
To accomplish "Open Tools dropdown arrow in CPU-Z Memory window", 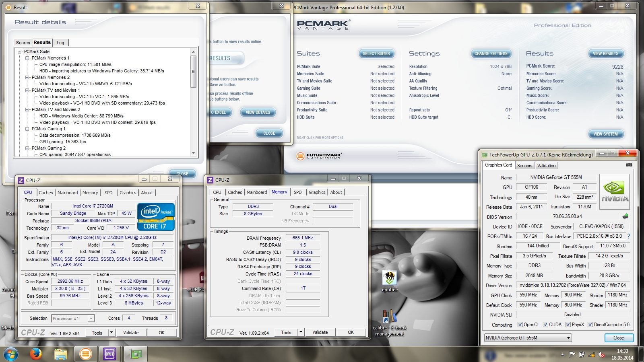I will [301, 332].
